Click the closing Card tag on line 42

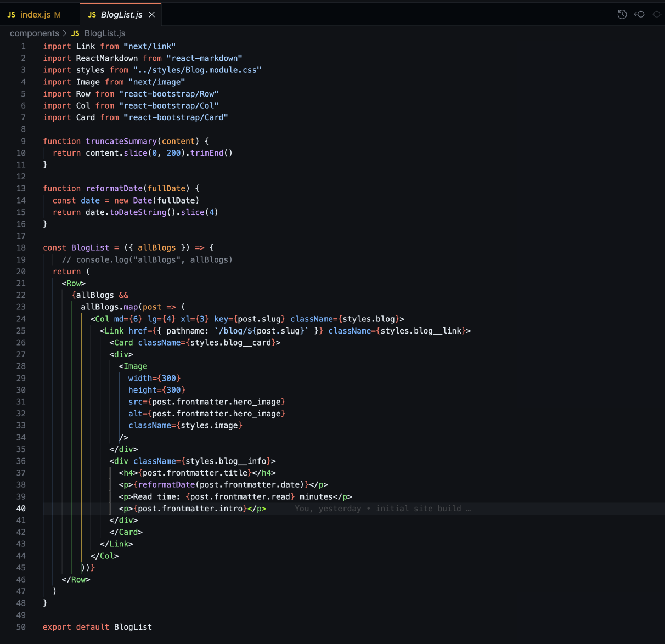click(126, 532)
